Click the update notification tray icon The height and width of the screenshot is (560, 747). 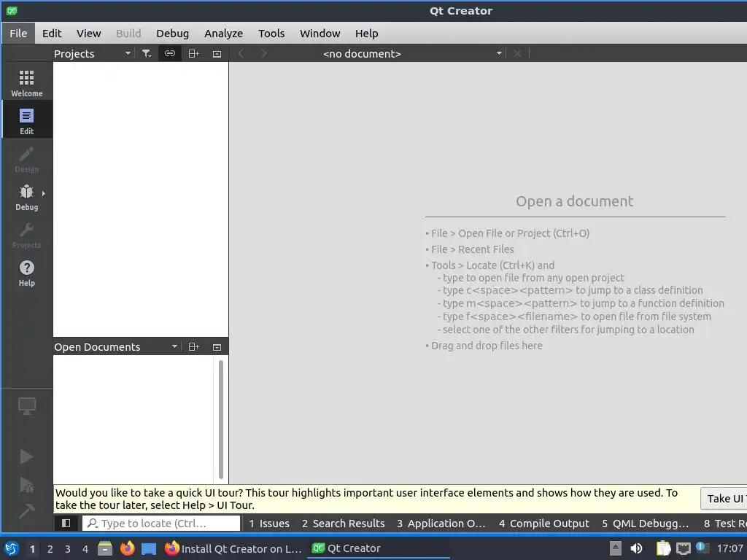coord(702,548)
